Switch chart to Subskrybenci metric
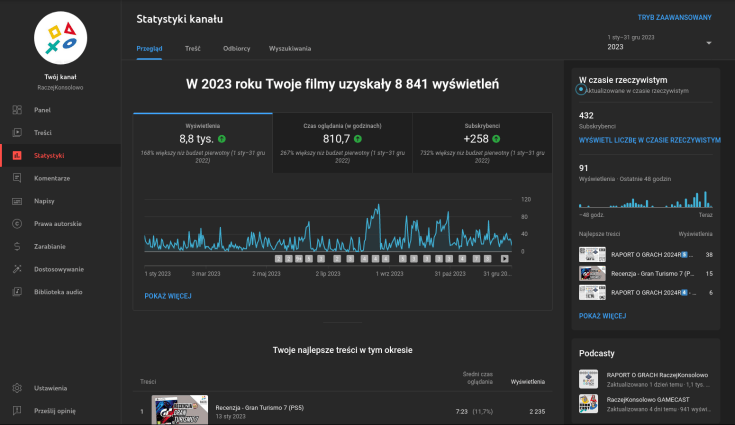 (481, 141)
